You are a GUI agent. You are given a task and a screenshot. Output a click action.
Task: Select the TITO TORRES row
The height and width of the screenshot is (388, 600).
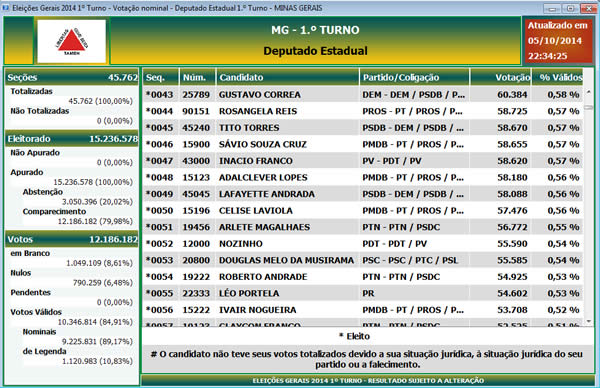pos(363,128)
